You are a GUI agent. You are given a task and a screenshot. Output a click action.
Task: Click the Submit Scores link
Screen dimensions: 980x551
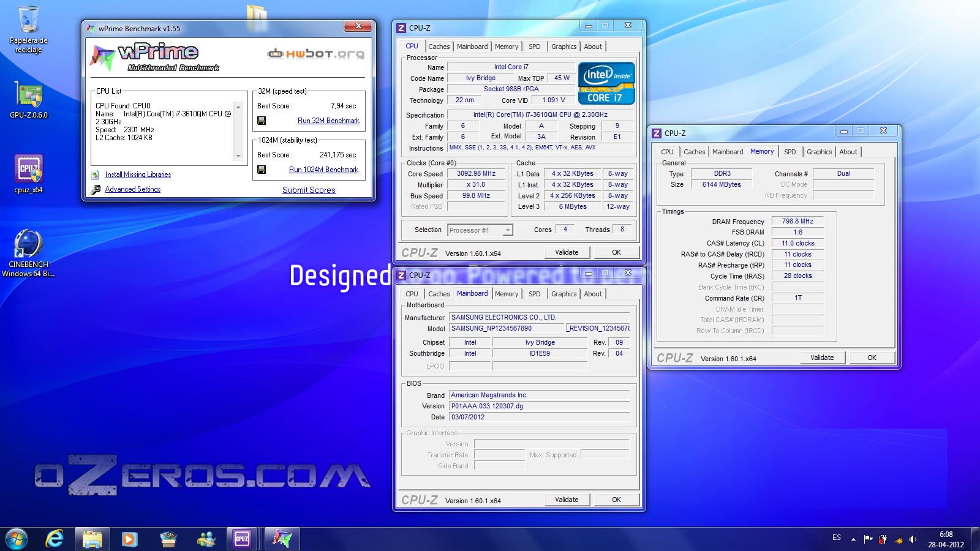coord(309,190)
